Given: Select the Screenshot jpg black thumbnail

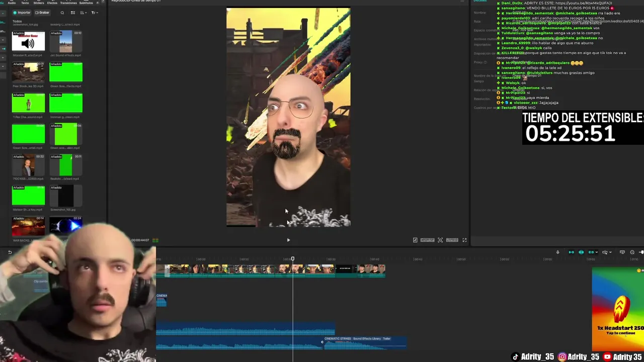Looking at the screenshot, I should (66, 196).
